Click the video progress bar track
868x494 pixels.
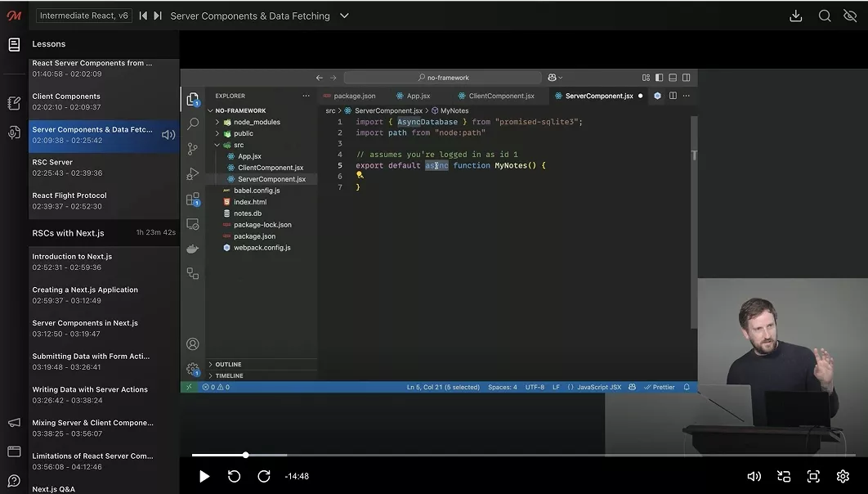(523, 455)
